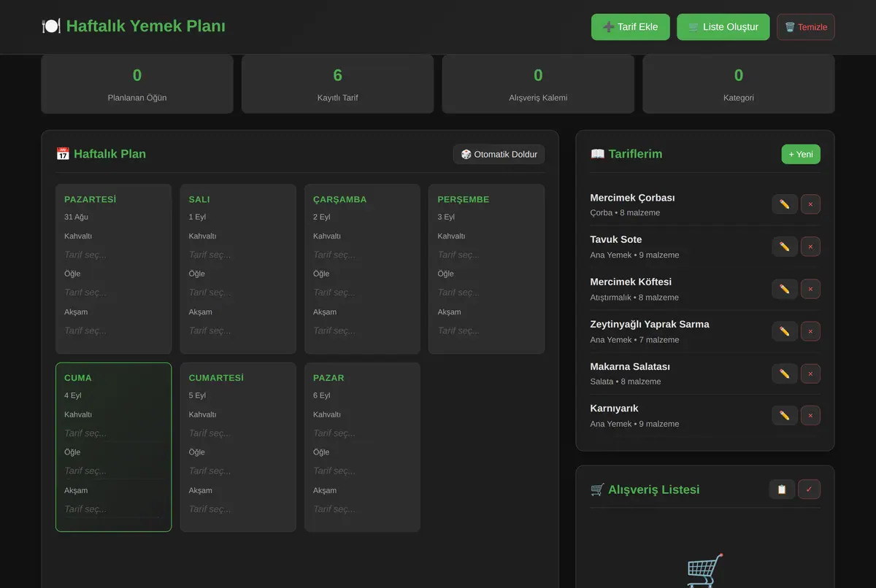Click the Planlanan Öğün stat card
The image size is (876, 588).
click(x=137, y=84)
